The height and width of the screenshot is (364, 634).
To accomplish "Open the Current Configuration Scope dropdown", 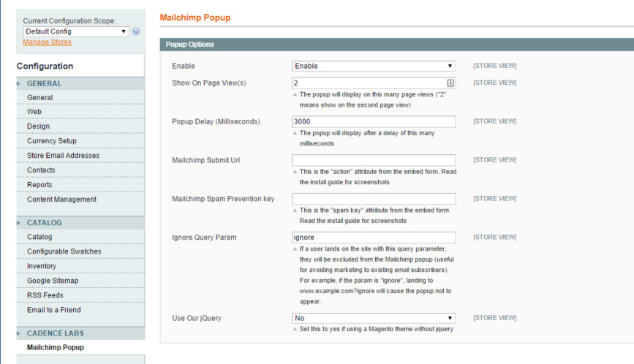I will [x=76, y=31].
